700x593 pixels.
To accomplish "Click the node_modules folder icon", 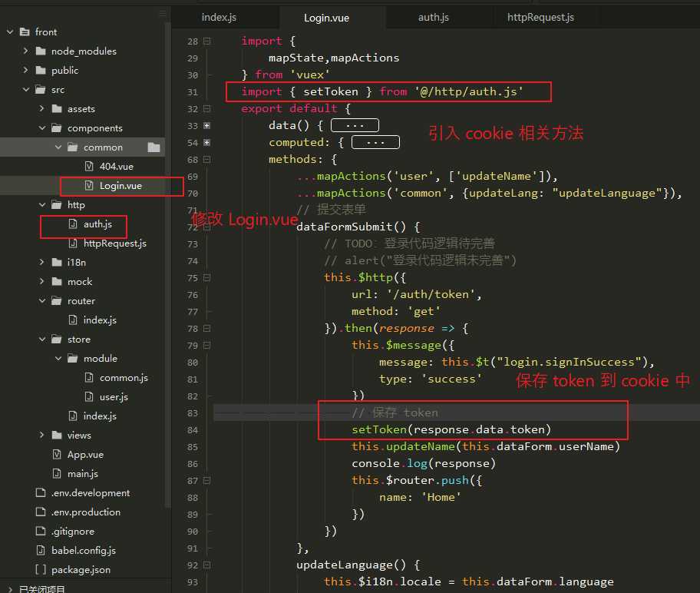I will 41,51.
